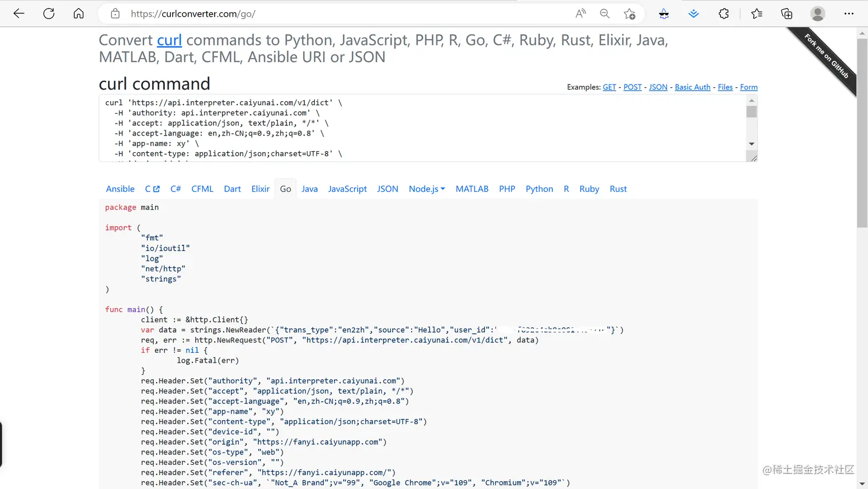The image size is (868, 489).
Task: Refresh the current page
Action: pos(49,14)
